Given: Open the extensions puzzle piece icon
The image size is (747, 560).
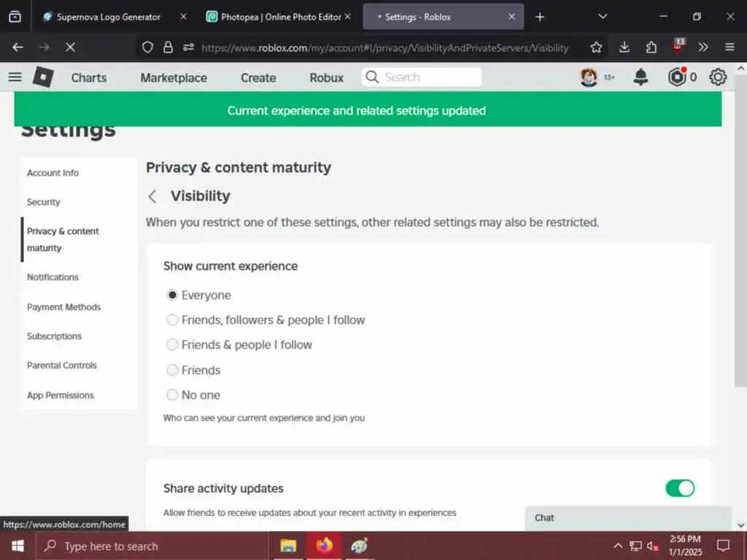Looking at the screenshot, I should point(651,47).
